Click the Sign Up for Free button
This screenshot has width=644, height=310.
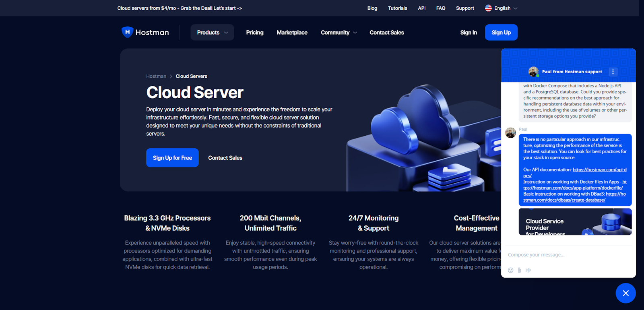[x=172, y=158]
